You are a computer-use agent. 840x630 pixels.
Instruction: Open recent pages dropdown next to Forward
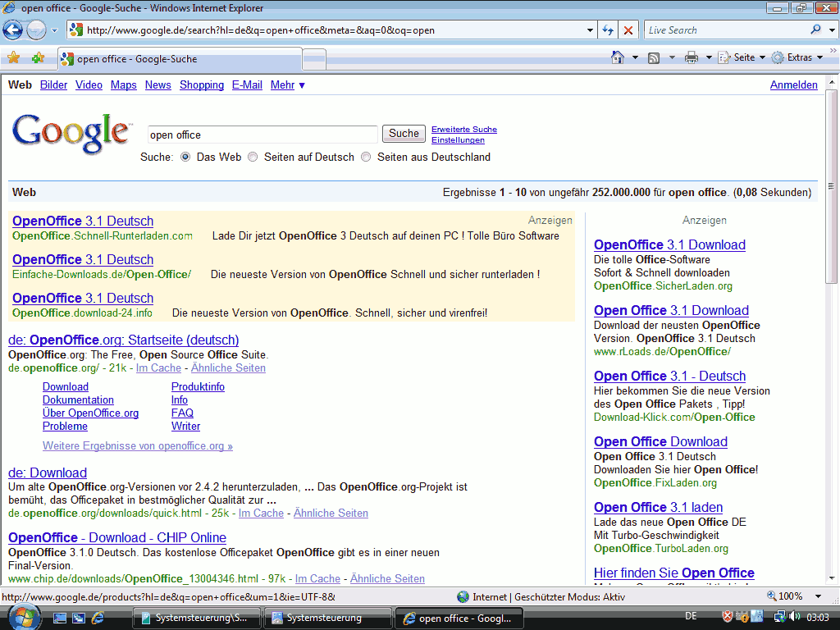[54, 30]
